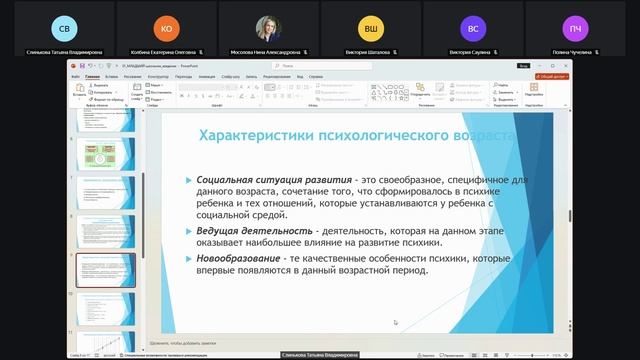640x360 pixels.
Task: Click the Copy (Копировать) icon
Action: [91, 92]
